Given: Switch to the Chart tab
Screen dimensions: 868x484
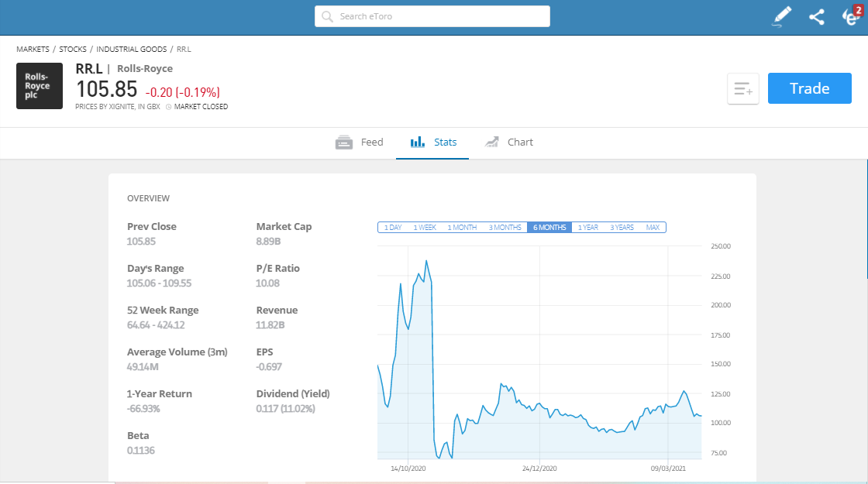Looking at the screenshot, I should click(x=508, y=142).
